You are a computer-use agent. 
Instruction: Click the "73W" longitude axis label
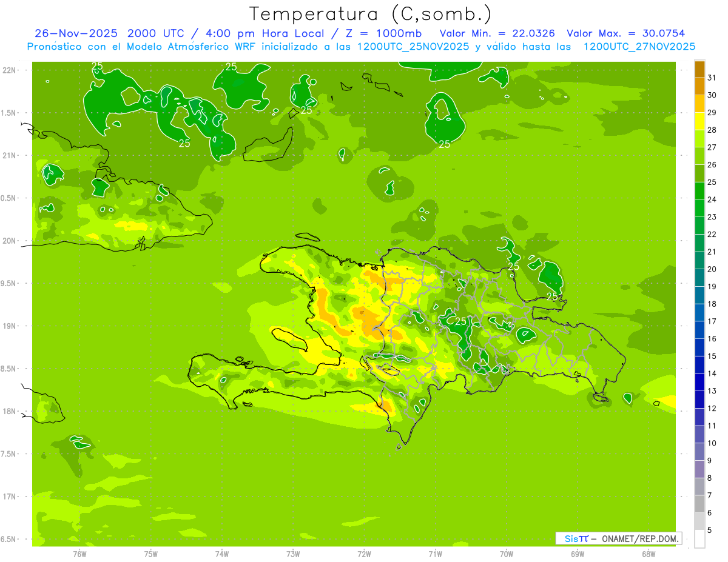(293, 554)
